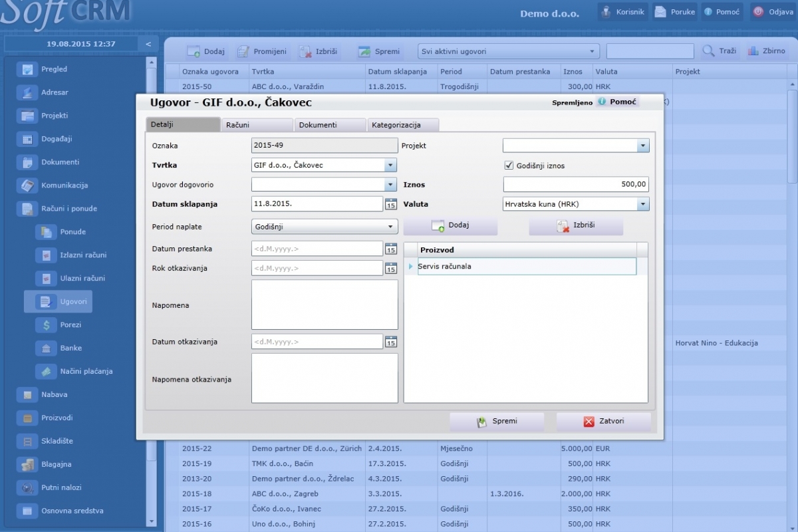Click the main toolbar search field
This screenshot has width=798, height=532.
coord(650,51)
